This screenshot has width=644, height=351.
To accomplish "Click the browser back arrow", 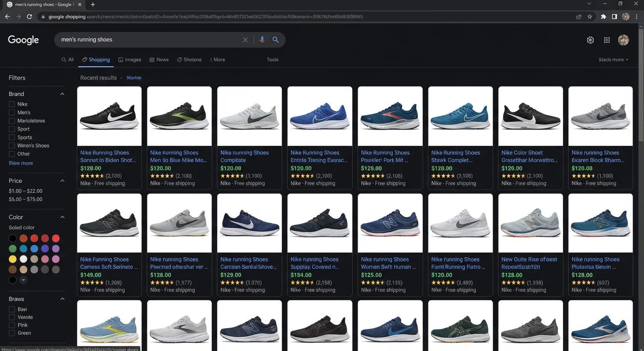I will pyautogui.click(x=7, y=16).
